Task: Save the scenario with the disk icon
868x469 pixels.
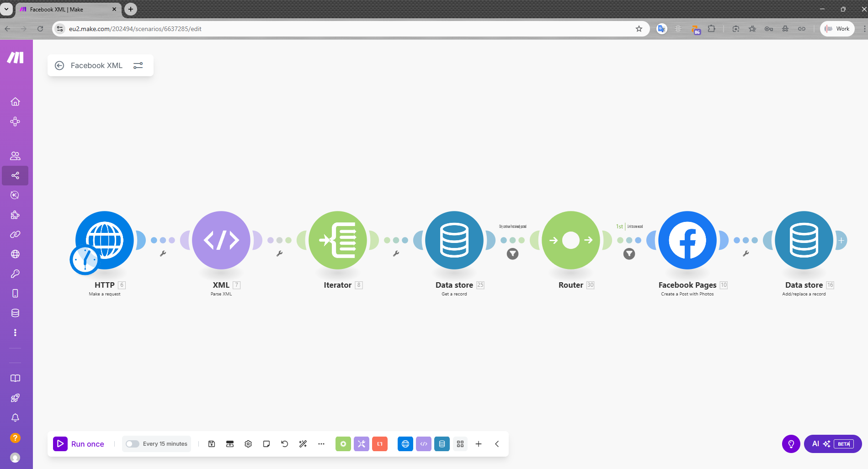Action: coord(212,444)
